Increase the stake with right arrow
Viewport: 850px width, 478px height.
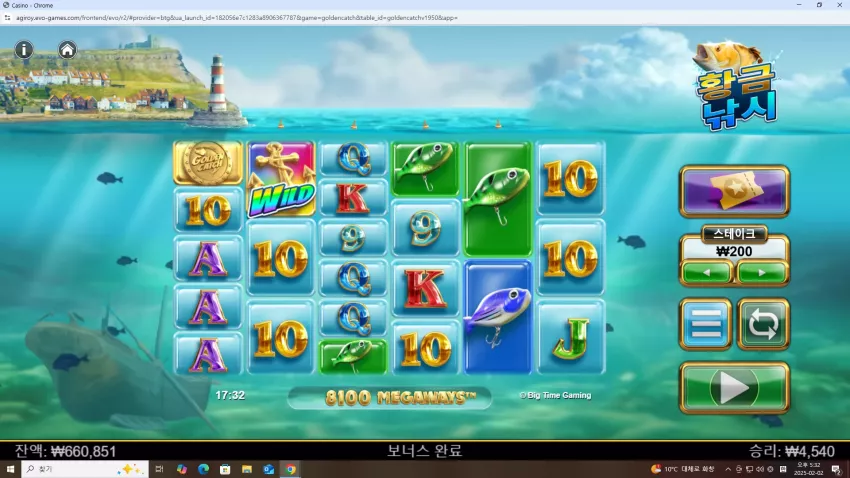click(762, 273)
